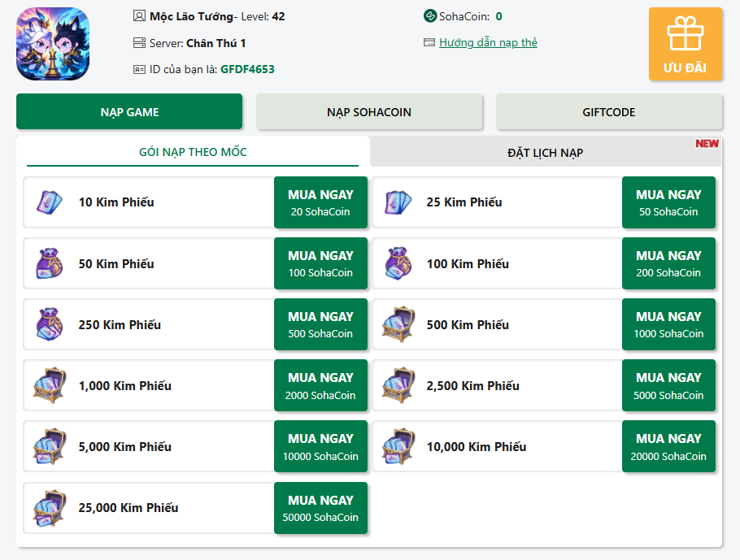Screen dimensions: 740x560
Task: Open the ƯU ĐÃI gift box button
Action: point(685,44)
